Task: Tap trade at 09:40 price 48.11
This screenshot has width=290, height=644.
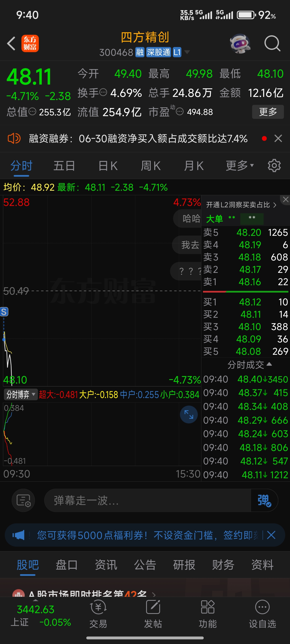Action: point(246,475)
